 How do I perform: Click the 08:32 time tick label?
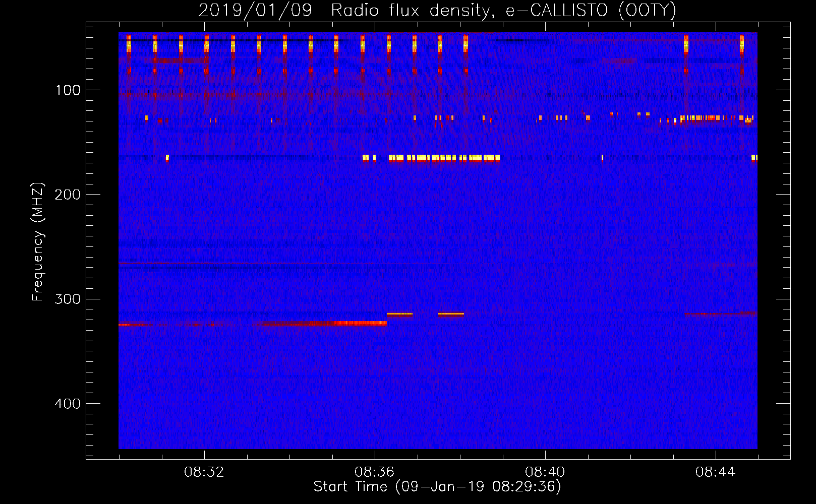[x=204, y=472]
